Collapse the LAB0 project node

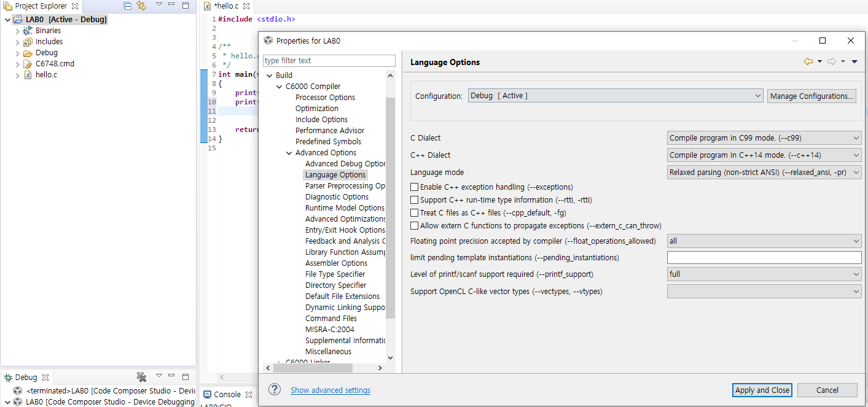(7, 20)
